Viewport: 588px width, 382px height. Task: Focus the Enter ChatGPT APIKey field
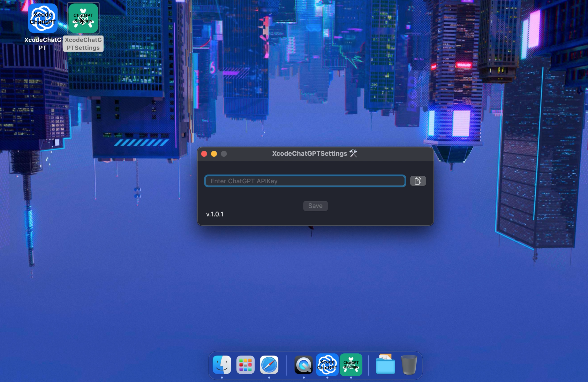[305, 181]
